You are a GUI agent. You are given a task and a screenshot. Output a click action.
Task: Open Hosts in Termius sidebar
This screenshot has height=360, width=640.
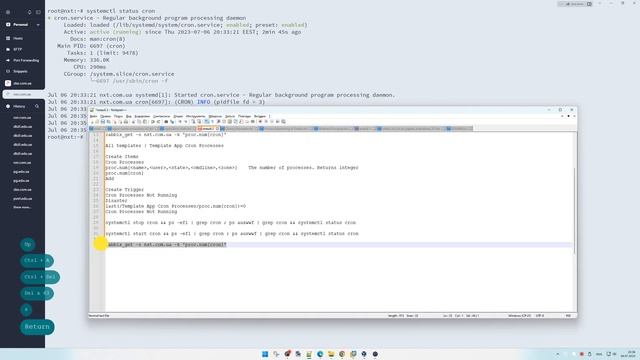(18, 38)
